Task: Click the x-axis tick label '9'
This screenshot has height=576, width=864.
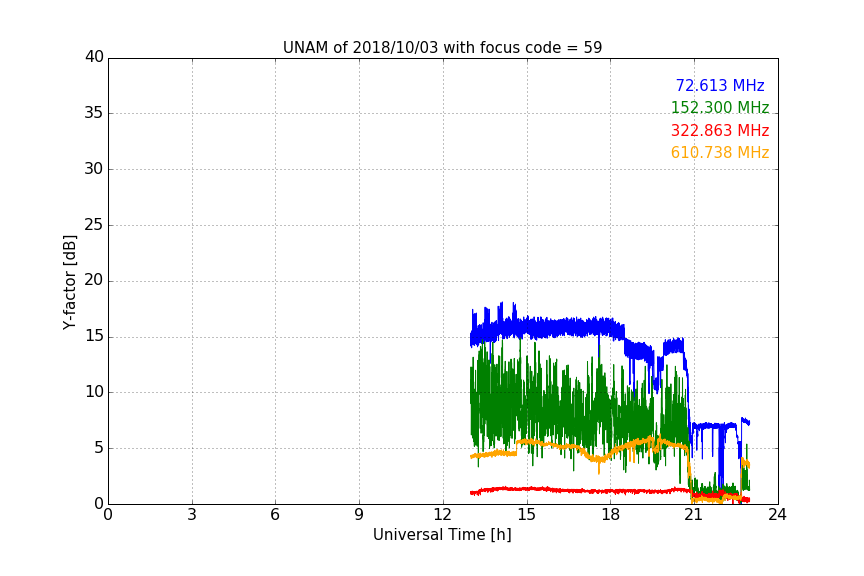Action: [x=359, y=515]
